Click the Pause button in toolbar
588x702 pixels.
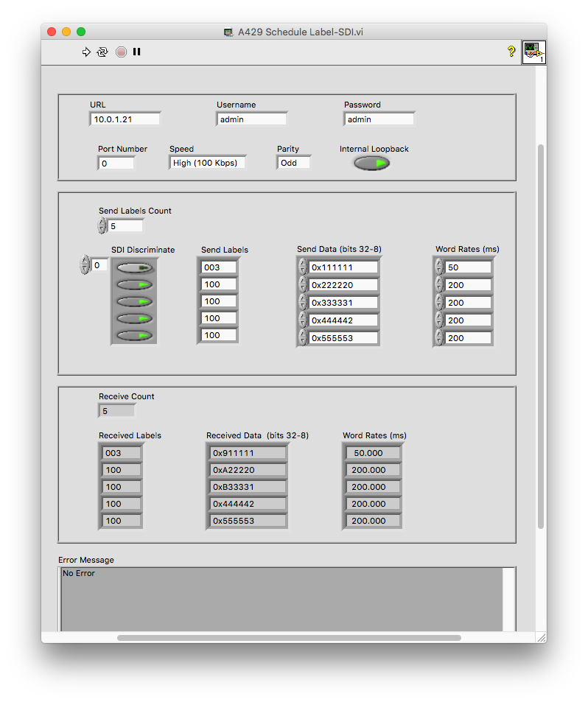(x=137, y=52)
